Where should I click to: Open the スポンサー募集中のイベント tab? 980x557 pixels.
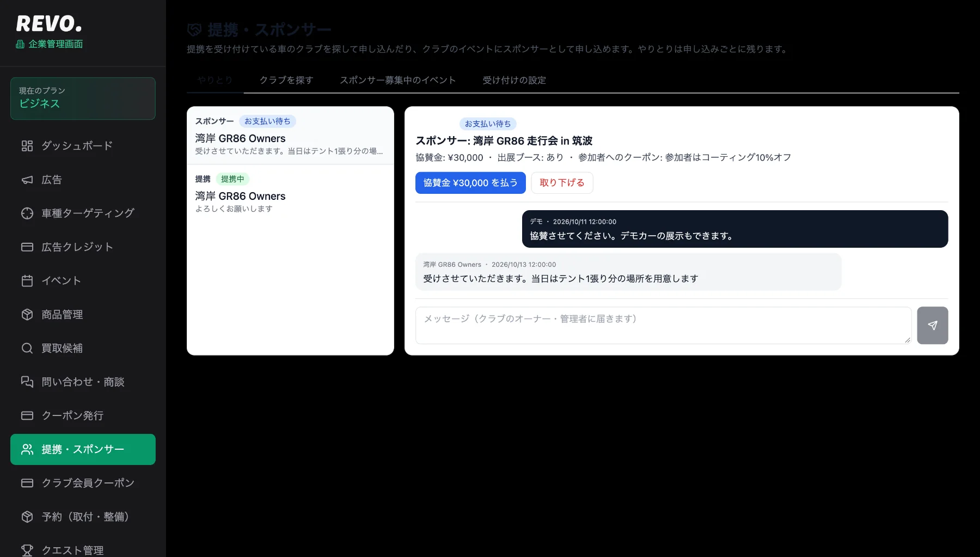pos(398,80)
